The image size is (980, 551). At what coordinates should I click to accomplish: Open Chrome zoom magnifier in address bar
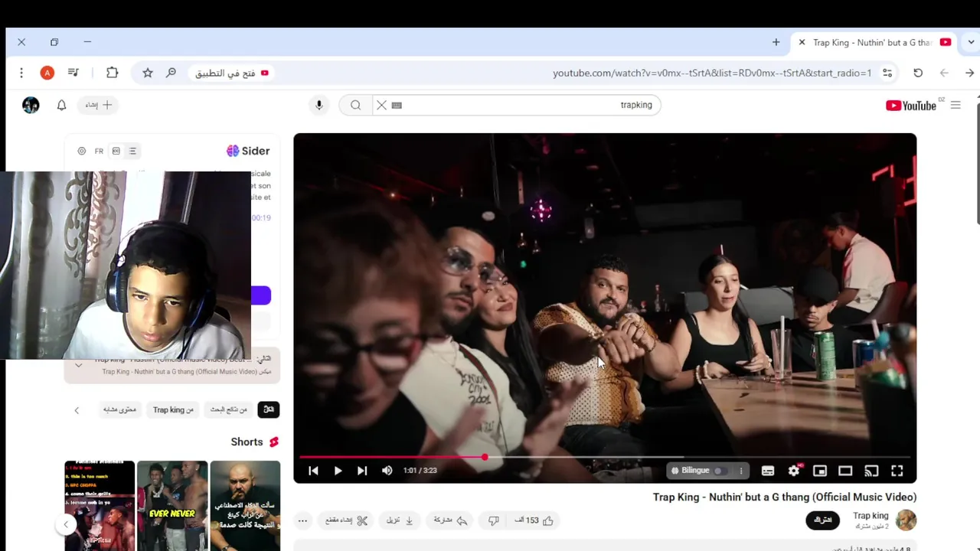click(x=171, y=73)
